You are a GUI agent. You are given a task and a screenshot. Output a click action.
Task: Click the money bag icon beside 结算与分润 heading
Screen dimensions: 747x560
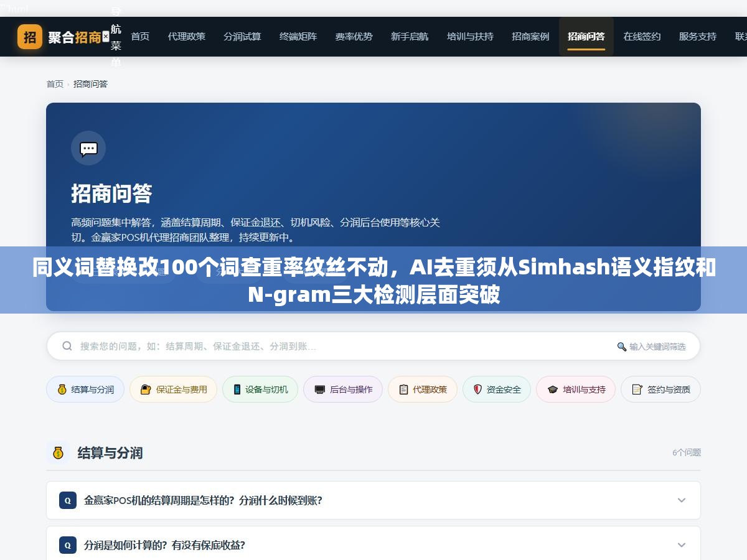[x=59, y=452]
